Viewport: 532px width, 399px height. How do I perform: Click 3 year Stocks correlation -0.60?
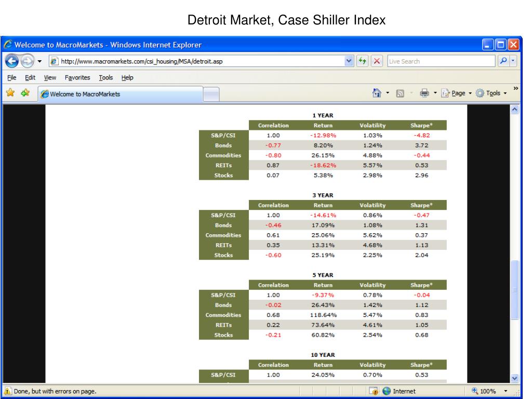click(273, 255)
